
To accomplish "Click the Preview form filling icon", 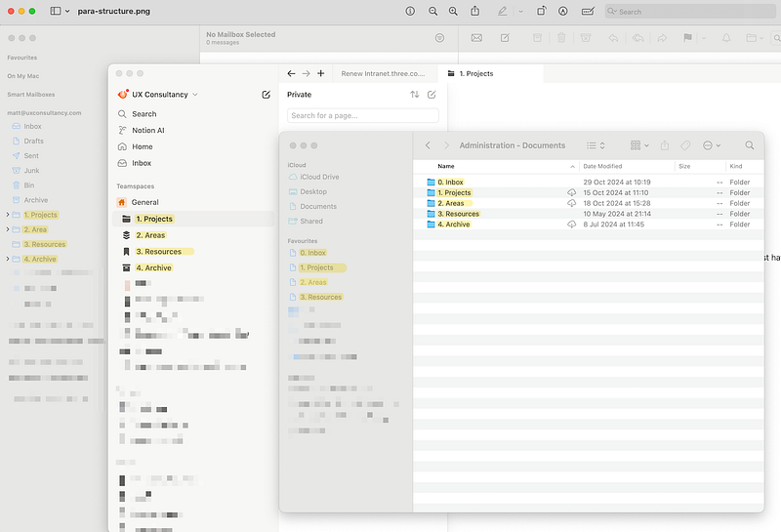I will pyautogui.click(x=588, y=11).
